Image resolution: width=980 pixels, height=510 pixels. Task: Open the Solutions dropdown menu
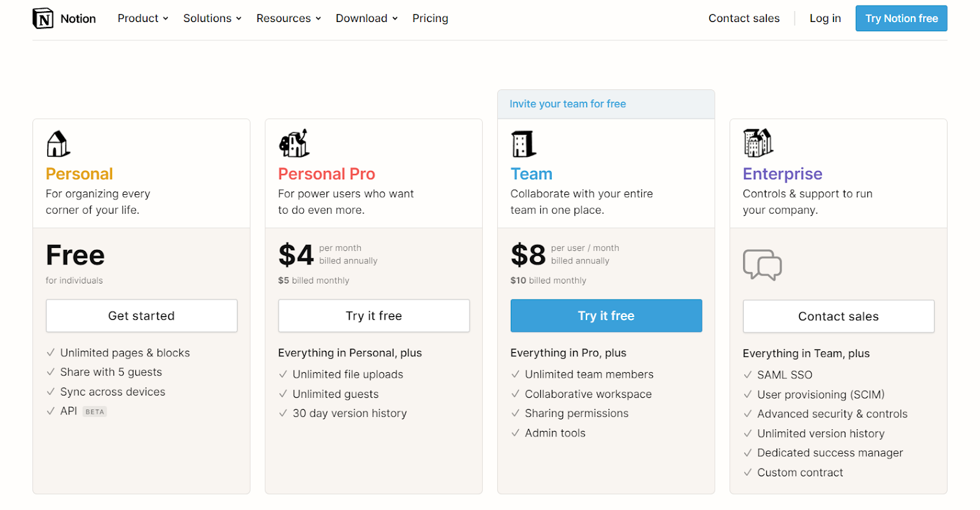[x=212, y=18]
